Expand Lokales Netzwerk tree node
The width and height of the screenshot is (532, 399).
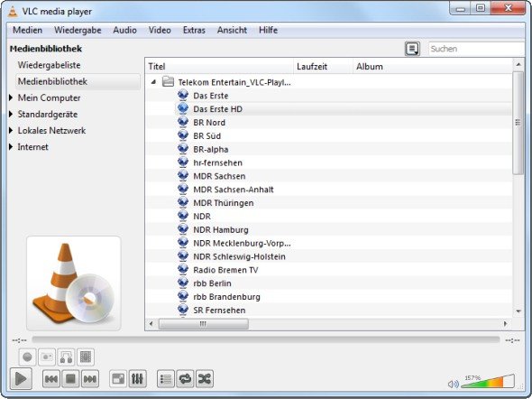(11, 130)
